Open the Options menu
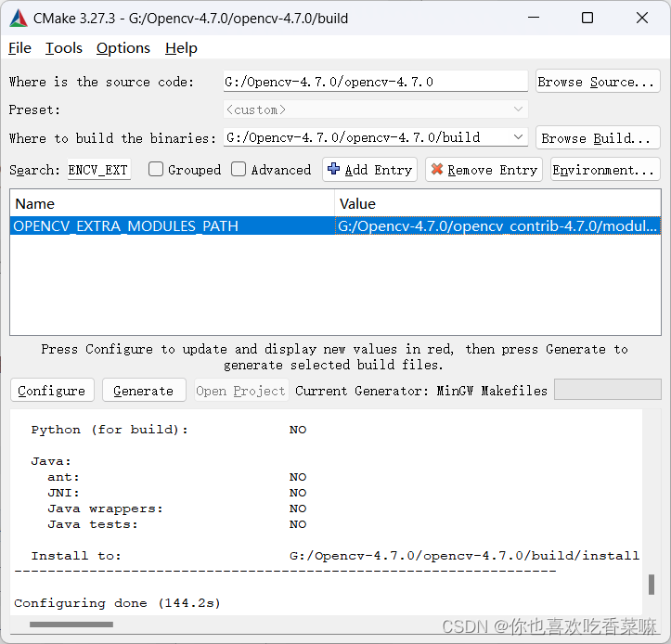Image resolution: width=671 pixels, height=644 pixels. (x=123, y=48)
